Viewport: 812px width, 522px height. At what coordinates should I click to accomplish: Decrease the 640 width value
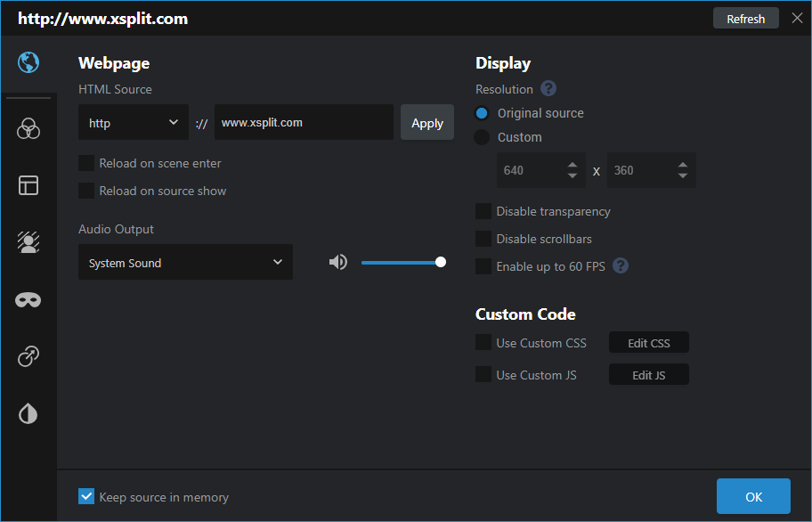pos(572,175)
